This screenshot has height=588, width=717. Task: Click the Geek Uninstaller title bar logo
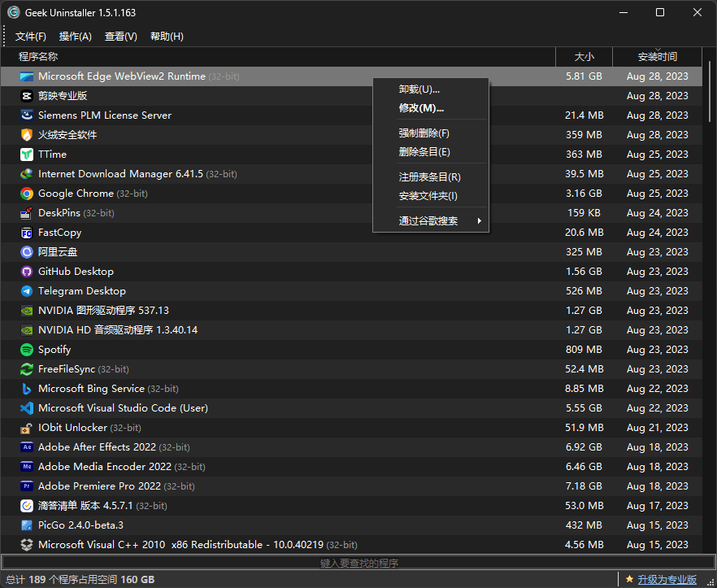pyautogui.click(x=13, y=12)
